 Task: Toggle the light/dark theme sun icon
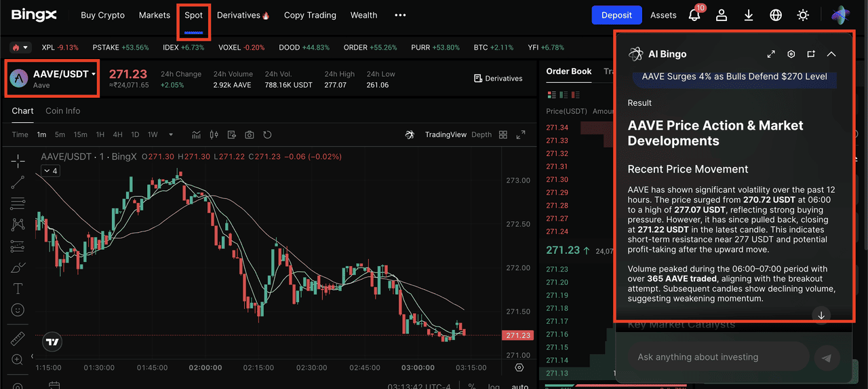pos(803,15)
